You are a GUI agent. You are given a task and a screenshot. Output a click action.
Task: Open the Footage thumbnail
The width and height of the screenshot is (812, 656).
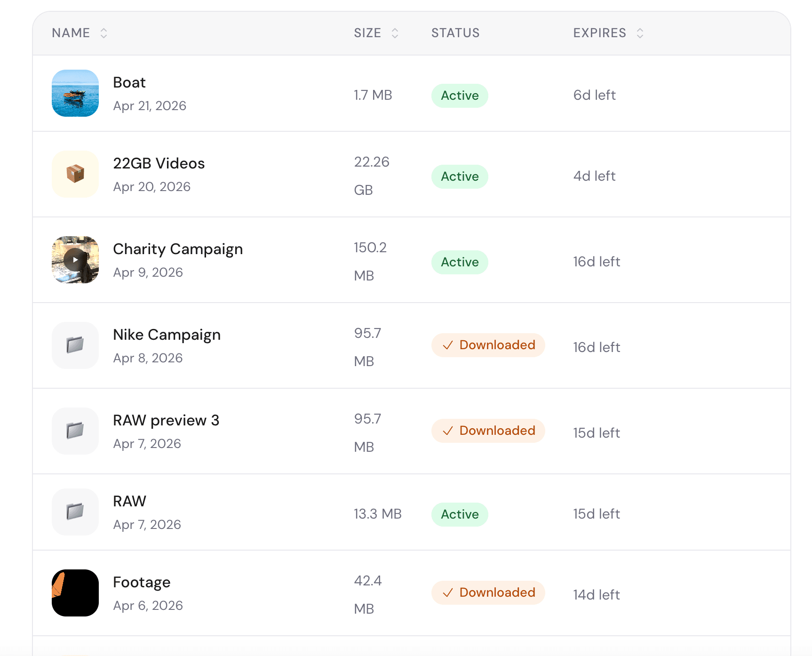[x=75, y=593]
